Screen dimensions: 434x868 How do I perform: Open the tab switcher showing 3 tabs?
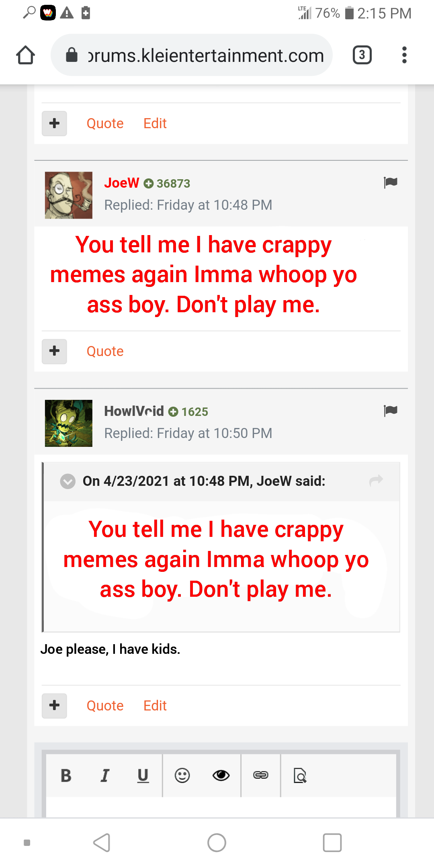coord(362,55)
